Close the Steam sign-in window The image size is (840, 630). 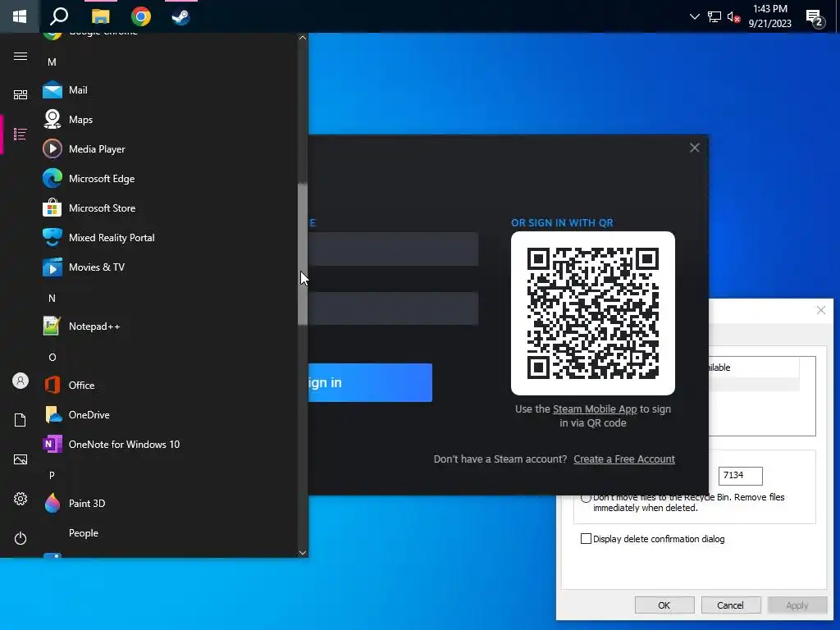click(694, 148)
